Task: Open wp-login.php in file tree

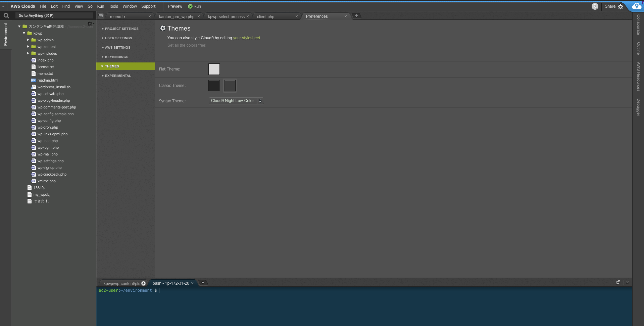Action: 48,147
